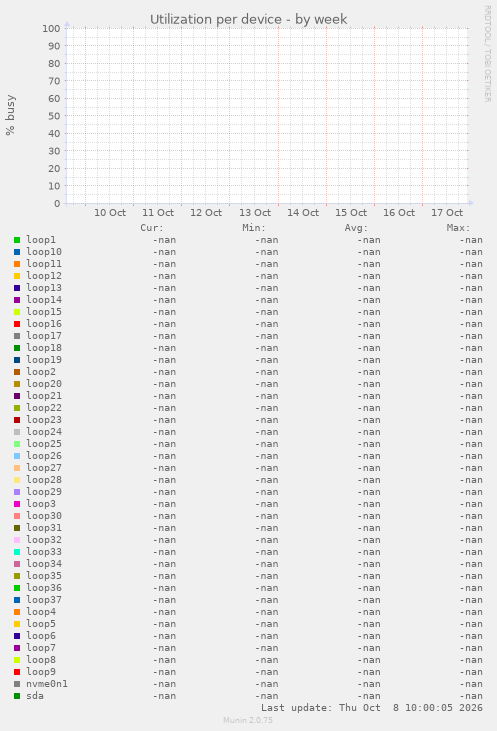This screenshot has width=497, height=731.
Task: Select the loop11 legend label
Action: 44,264
